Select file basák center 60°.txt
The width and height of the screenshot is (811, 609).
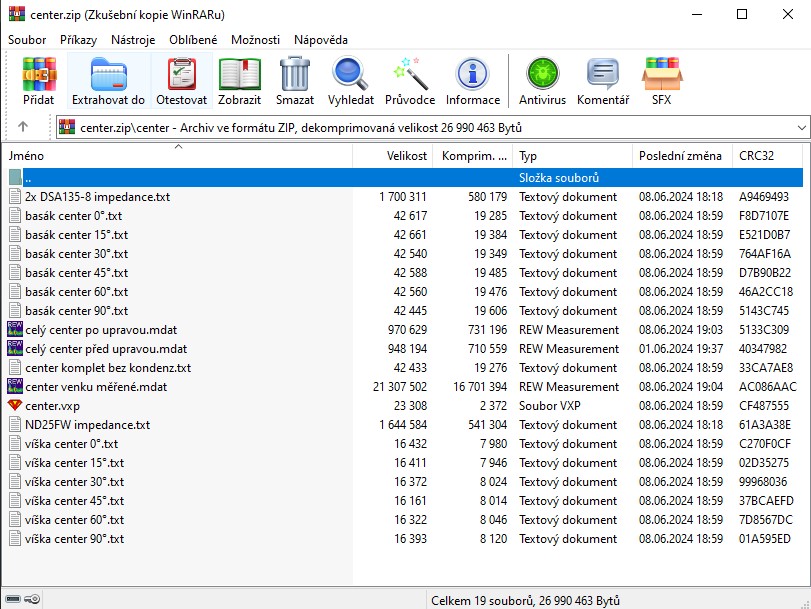[x=77, y=292]
